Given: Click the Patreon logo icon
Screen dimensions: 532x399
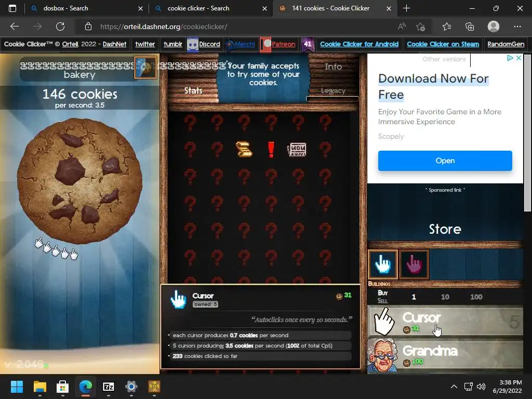Looking at the screenshot, I should click(265, 44).
